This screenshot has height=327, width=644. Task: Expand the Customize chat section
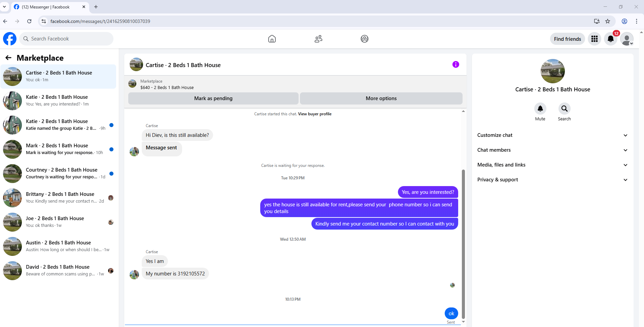(552, 135)
